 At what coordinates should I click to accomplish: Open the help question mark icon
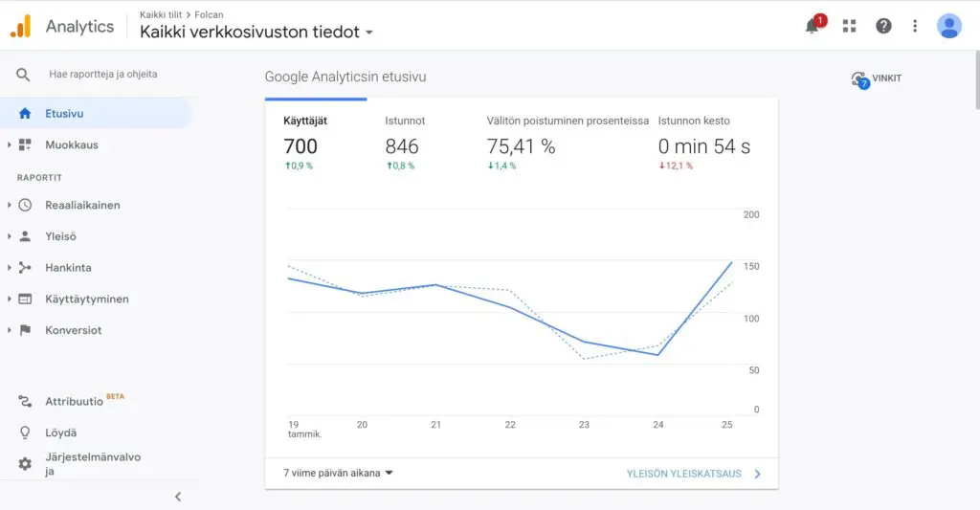[x=883, y=26]
